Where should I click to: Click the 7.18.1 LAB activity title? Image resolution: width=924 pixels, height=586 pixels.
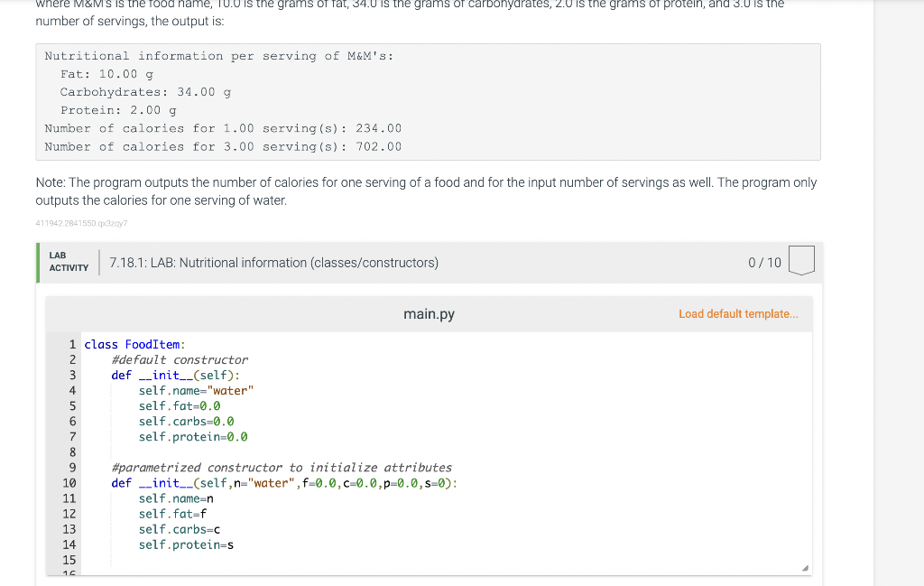coord(273,263)
